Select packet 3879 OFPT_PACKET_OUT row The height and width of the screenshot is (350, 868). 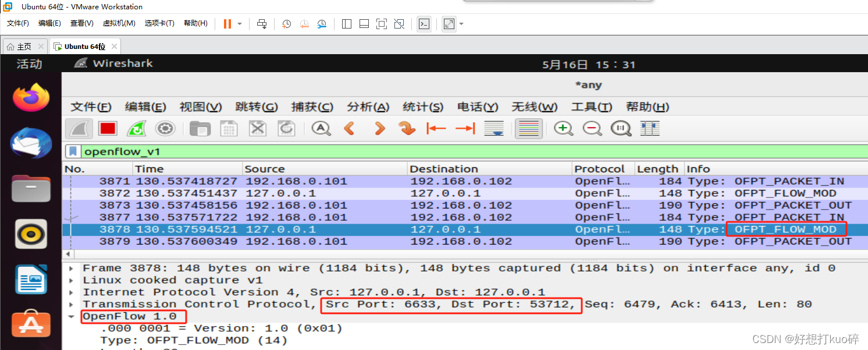point(465,241)
